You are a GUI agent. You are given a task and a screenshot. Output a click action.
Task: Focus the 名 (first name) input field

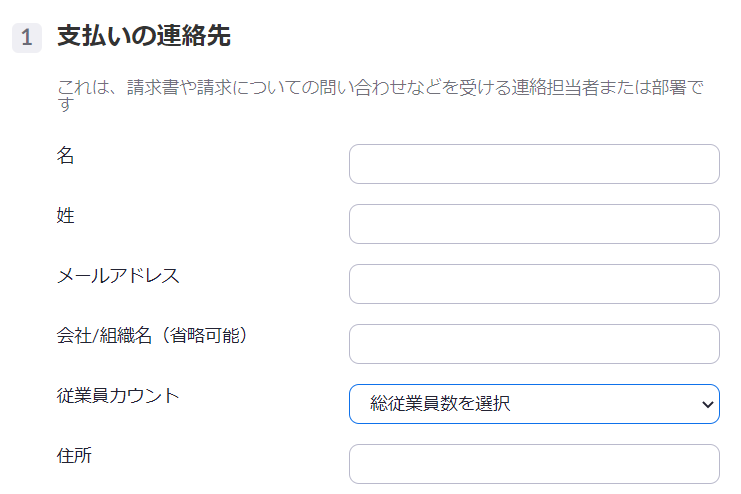(x=533, y=164)
